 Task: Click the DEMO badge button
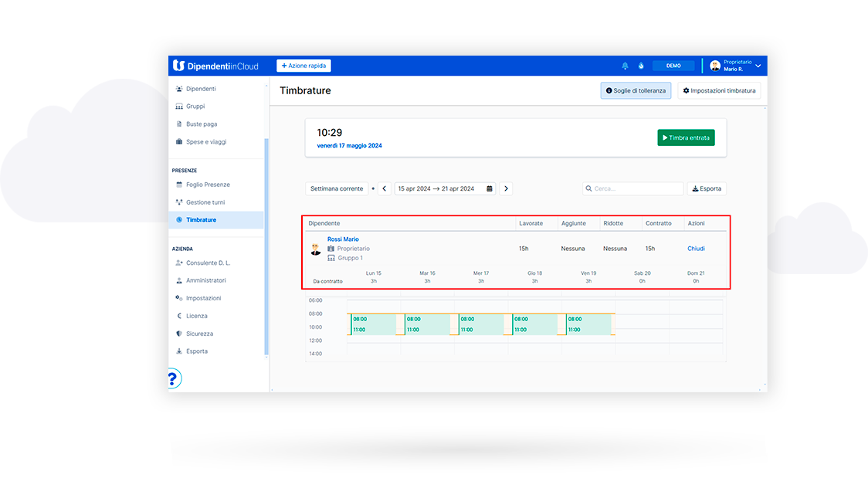tap(673, 66)
